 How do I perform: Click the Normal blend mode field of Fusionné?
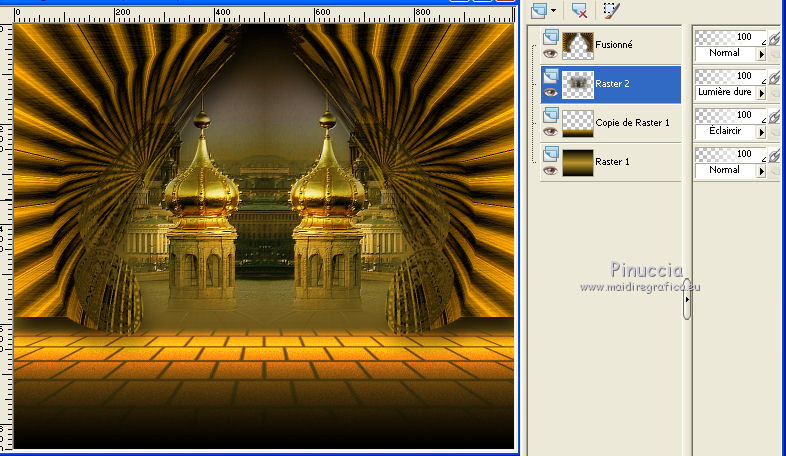coord(726,53)
